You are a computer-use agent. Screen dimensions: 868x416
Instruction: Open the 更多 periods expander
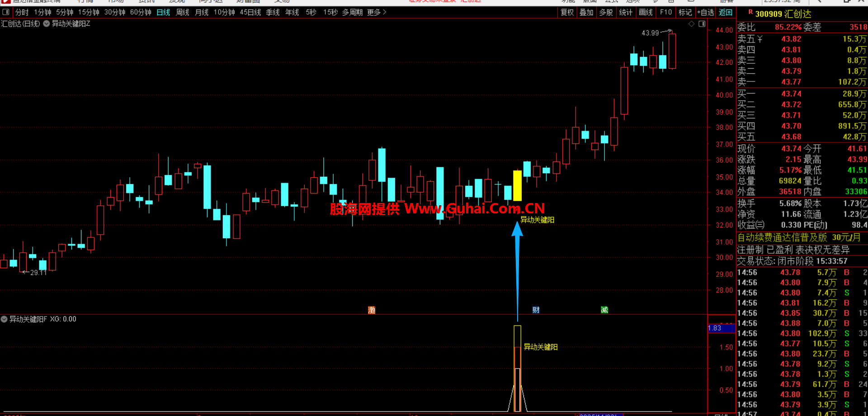click(x=377, y=12)
